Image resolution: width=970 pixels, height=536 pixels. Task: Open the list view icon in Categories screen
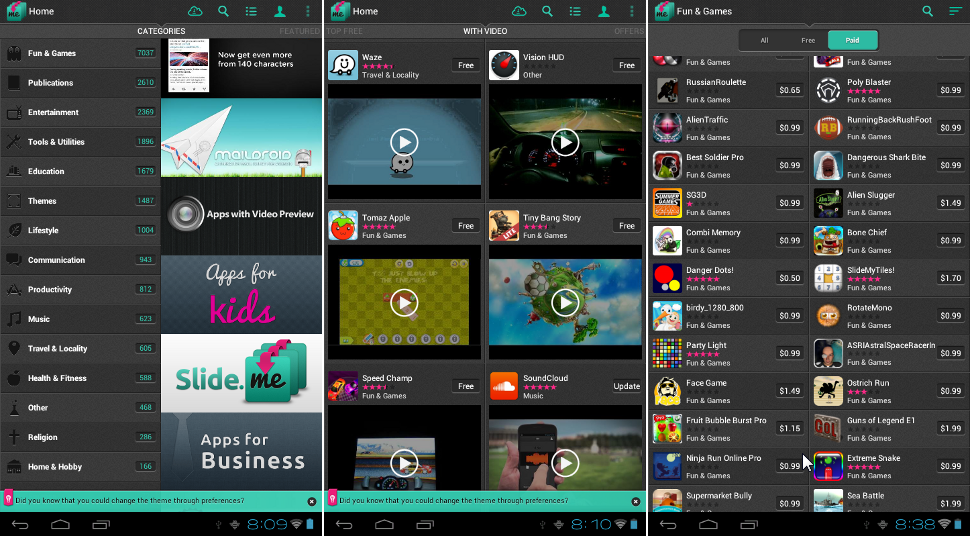(x=251, y=11)
